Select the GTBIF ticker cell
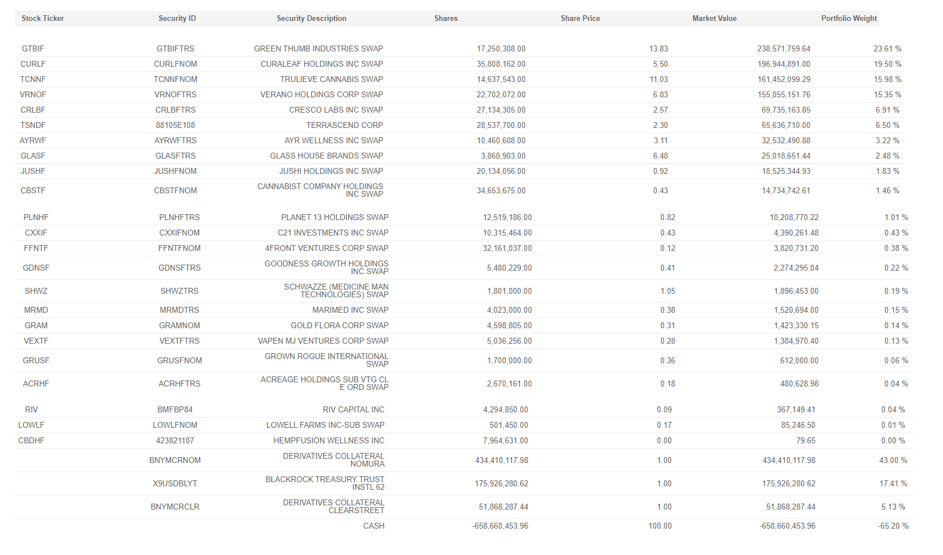Screen dimensions: 943x555 coord(32,49)
